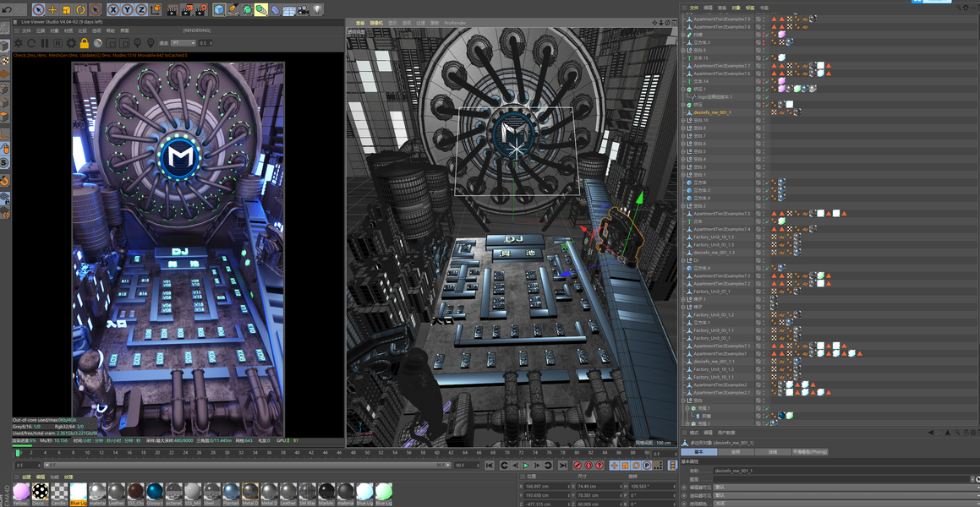Viewport: 980px width, 507px height.
Task: Select ApartmentTier2Examples7.7 in object list
Action: (x=722, y=66)
